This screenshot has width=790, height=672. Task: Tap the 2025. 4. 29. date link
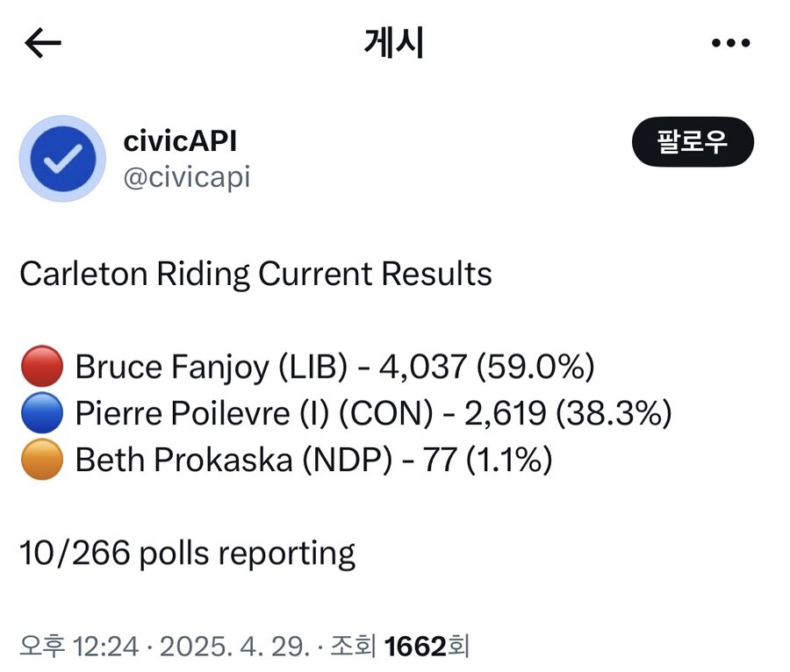[234, 646]
